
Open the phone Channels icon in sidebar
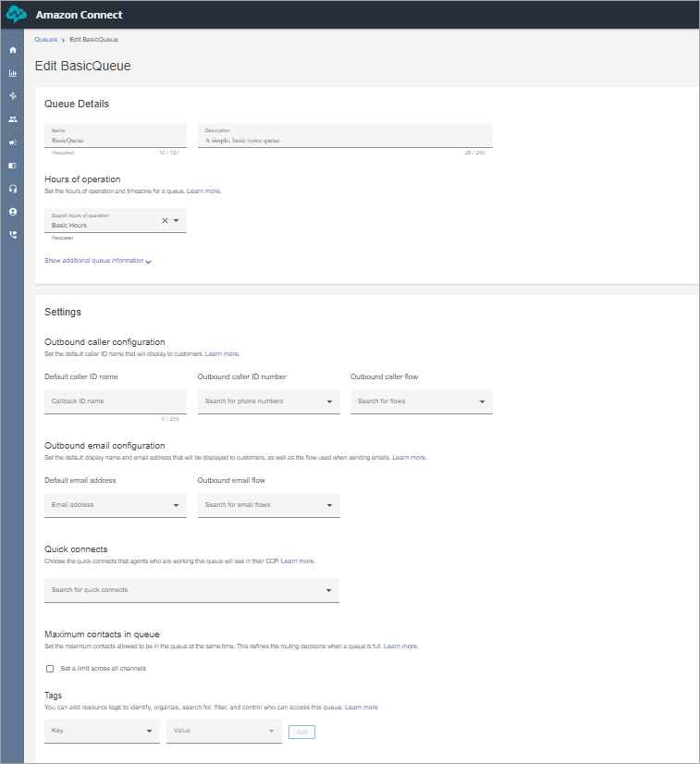coord(13,235)
